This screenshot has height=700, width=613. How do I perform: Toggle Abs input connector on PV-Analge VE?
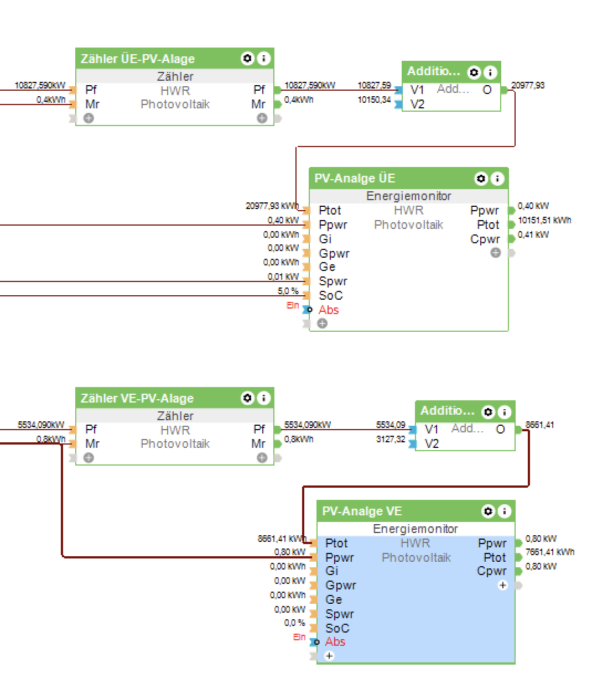point(314,642)
